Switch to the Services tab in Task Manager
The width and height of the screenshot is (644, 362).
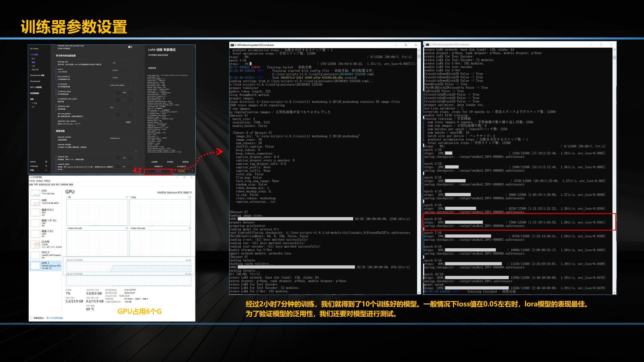(x=71, y=185)
